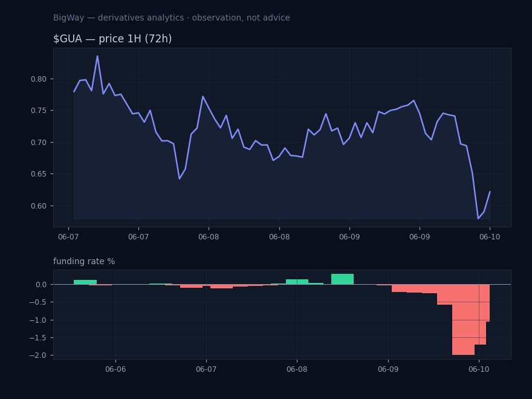The width and height of the screenshot is (532, 399).
Task: Click the 0.80 price axis label
Action: pos(38,79)
